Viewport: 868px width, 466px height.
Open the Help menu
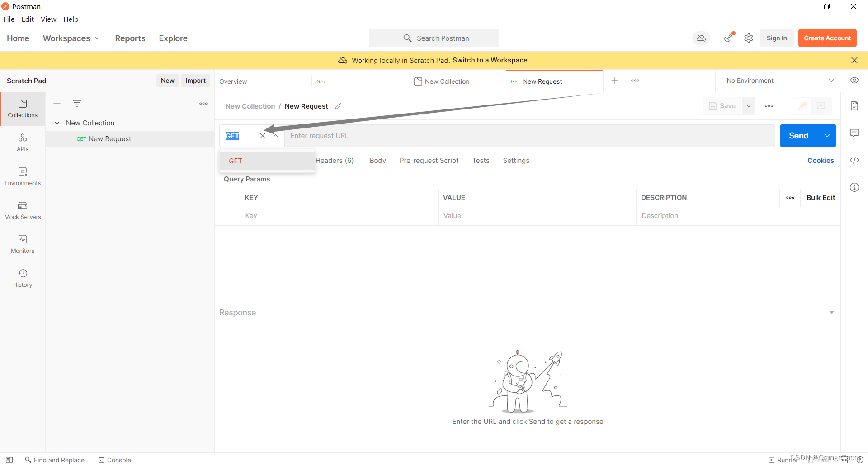pos(71,19)
